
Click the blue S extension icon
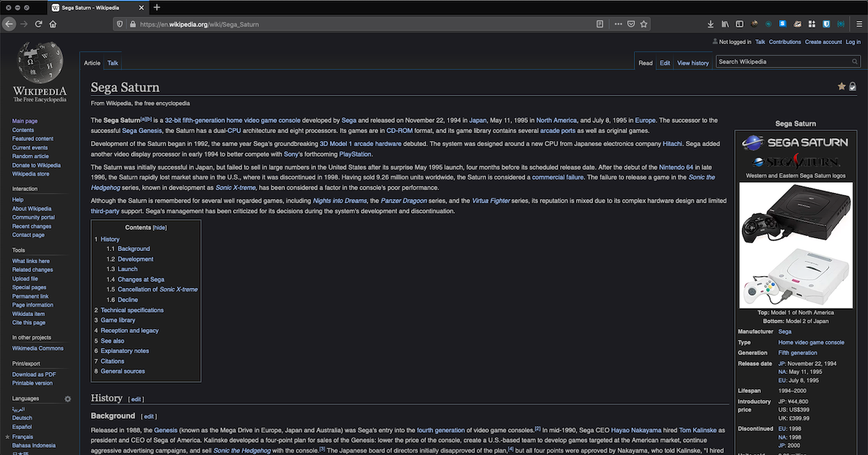coord(783,24)
